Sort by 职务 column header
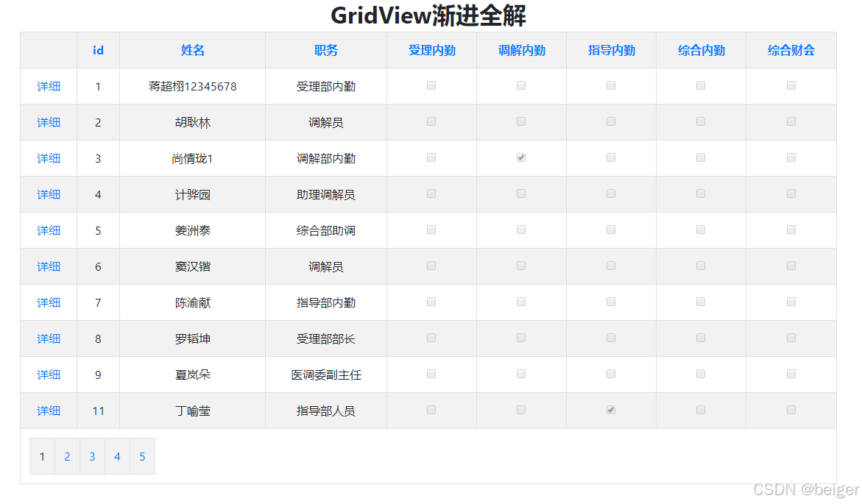The image size is (862, 504). click(x=326, y=51)
